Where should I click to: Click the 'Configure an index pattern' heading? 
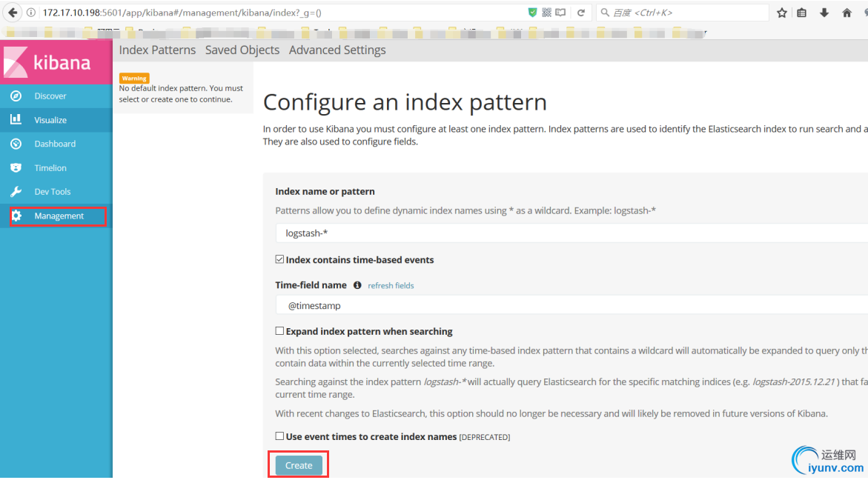coord(405,102)
